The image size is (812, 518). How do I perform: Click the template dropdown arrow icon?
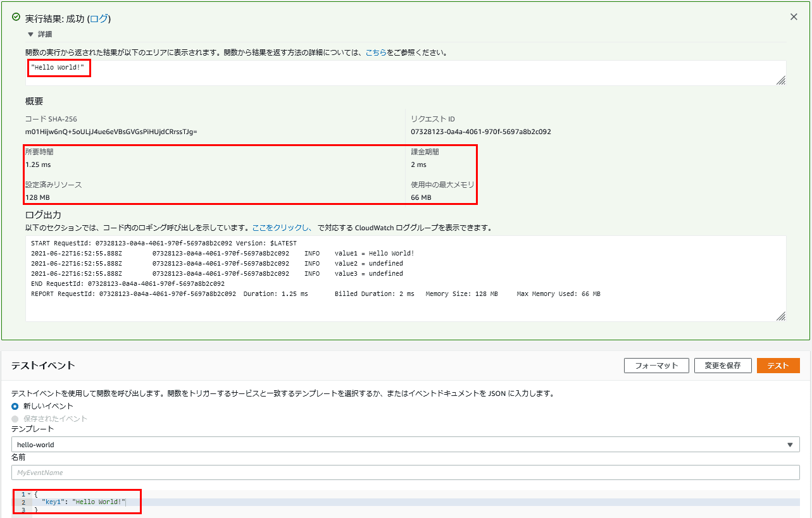coord(789,445)
